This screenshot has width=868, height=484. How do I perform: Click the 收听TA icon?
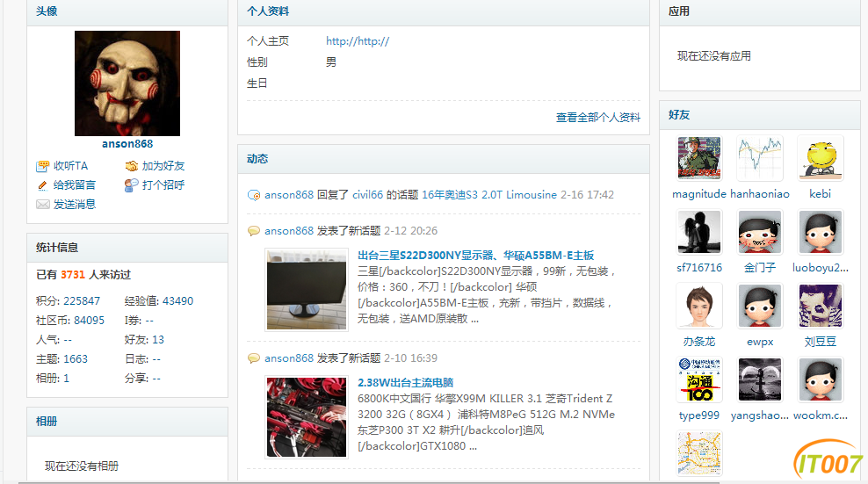click(43, 166)
